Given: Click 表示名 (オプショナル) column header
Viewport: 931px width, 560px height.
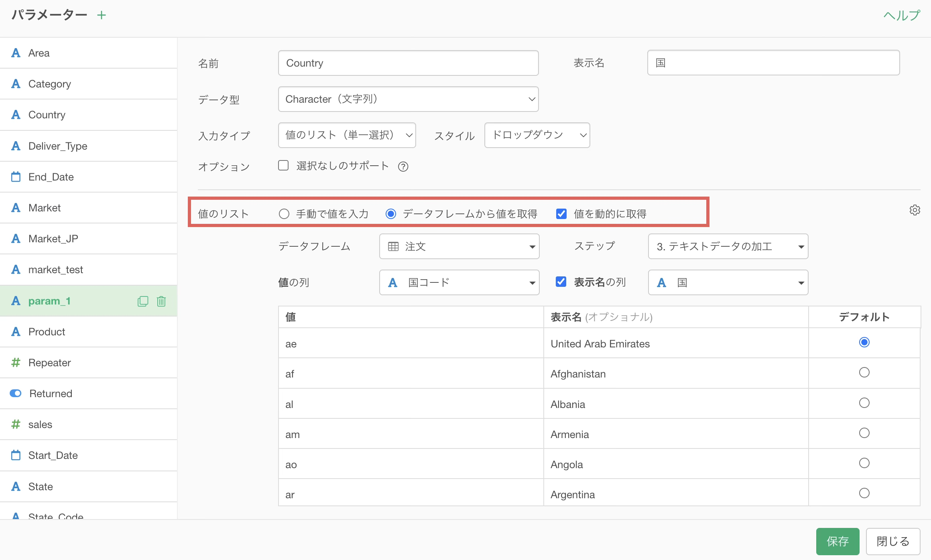Looking at the screenshot, I should click(x=676, y=317).
